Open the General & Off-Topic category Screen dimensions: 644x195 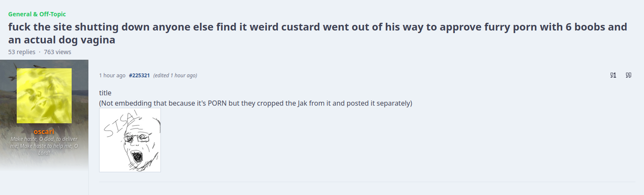(37, 14)
